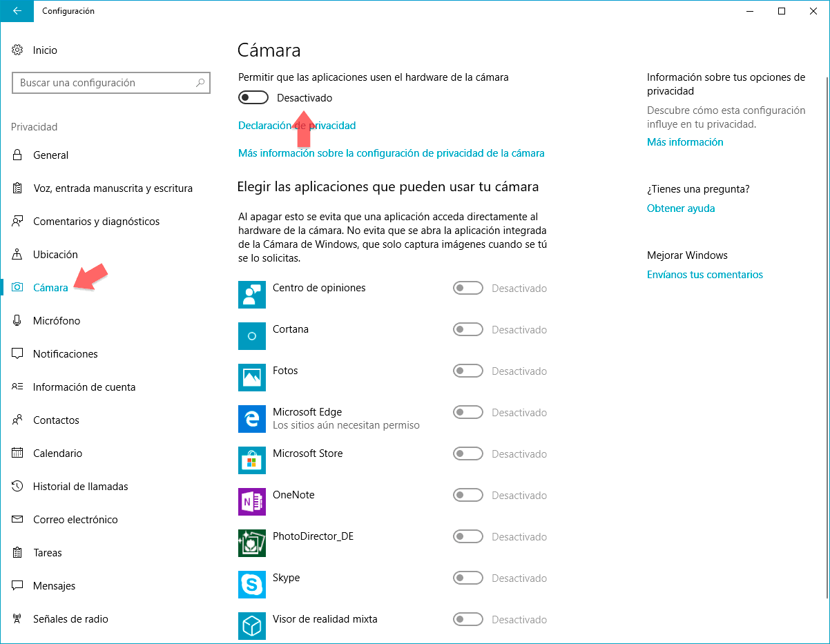Screen dimensions: 830x644
Task: Click the Buscar una configuración search field
Action: (x=104, y=83)
